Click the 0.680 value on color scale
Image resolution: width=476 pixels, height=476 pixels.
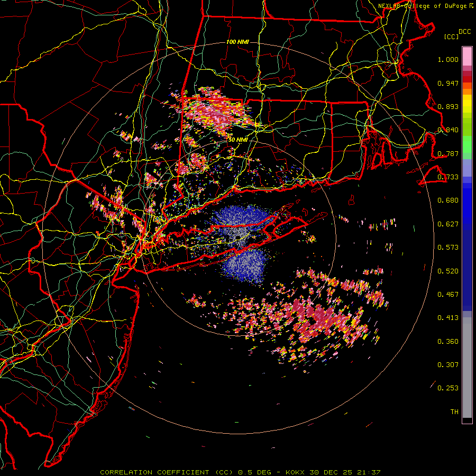click(448, 200)
